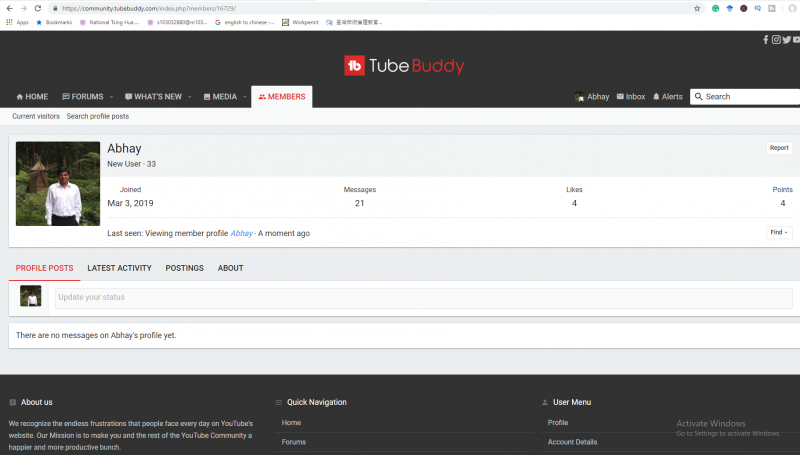800x455 pixels.
Task: Open the Chrome Apps grid shortcut
Action: pyautogui.click(x=10, y=22)
